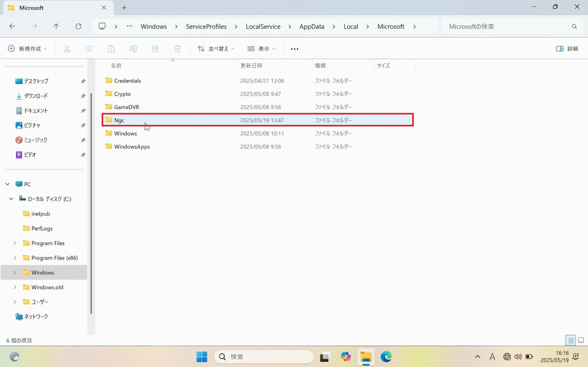Click the forward navigation arrow
Image resolution: width=588 pixels, height=367 pixels.
[34, 26]
